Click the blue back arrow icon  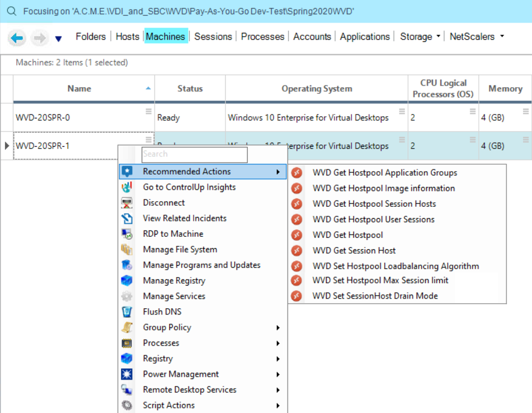coord(16,38)
